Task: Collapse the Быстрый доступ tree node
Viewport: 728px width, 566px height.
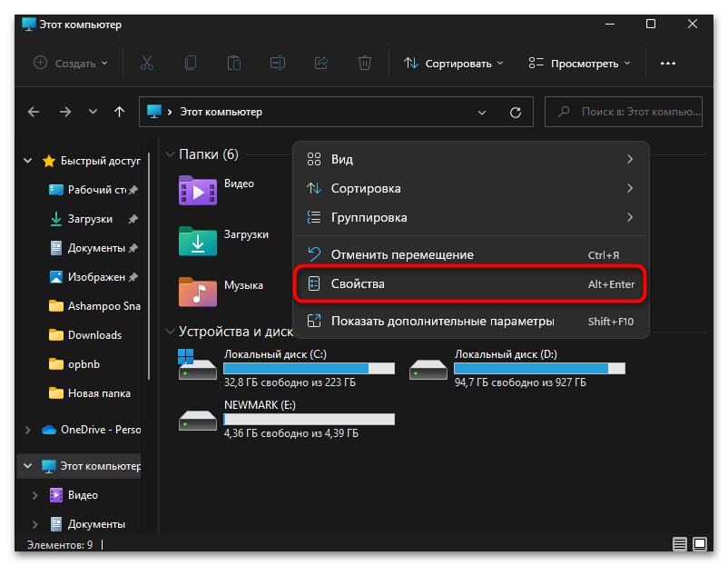Action: click(x=28, y=161)
